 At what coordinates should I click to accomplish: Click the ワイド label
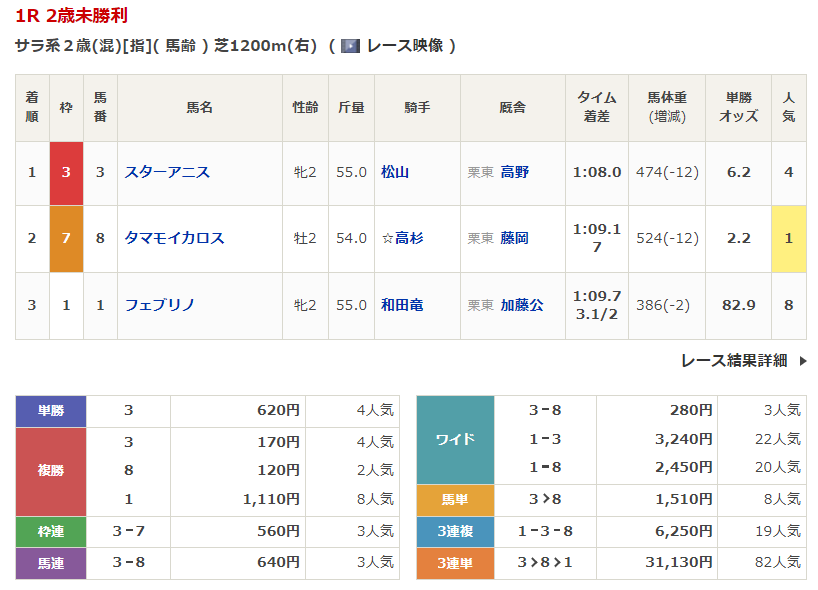coord(455,440)
